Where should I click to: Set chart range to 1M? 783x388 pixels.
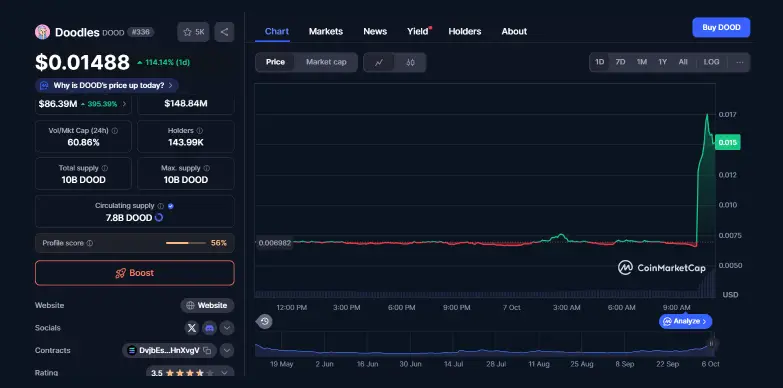point(642,62)
